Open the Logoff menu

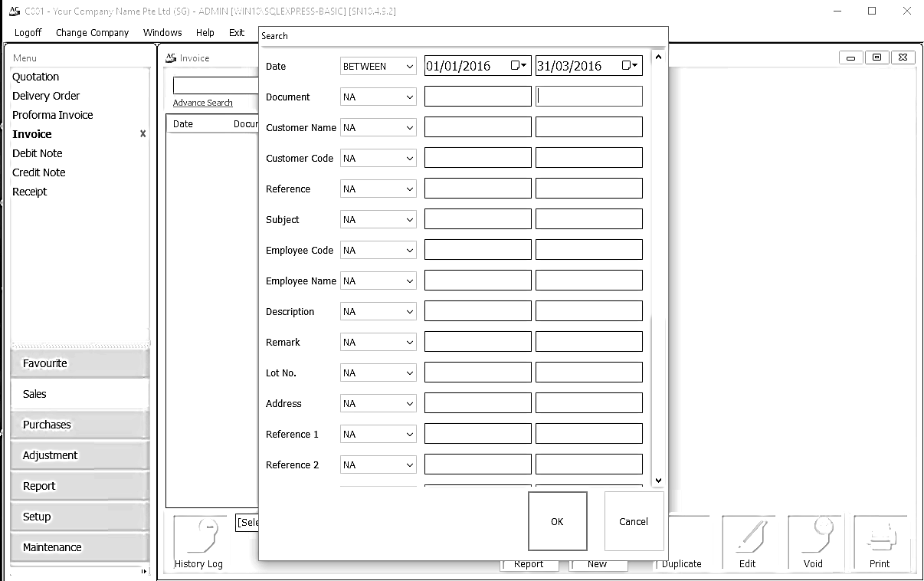[28, 33]
